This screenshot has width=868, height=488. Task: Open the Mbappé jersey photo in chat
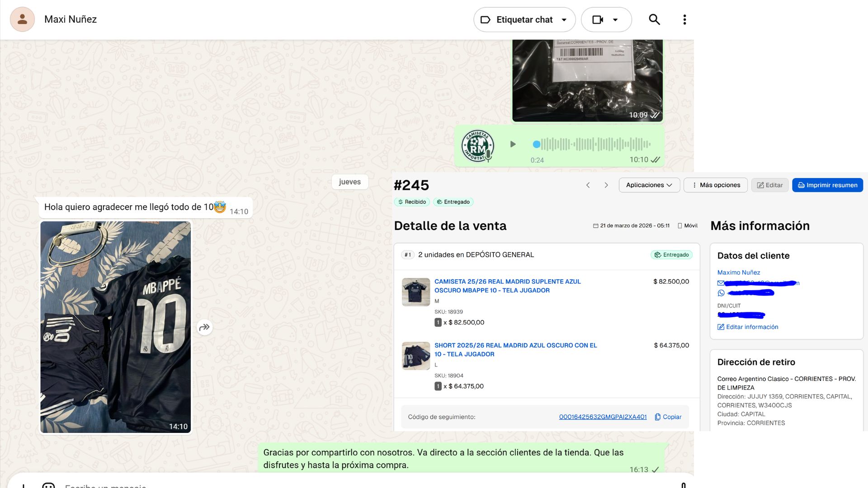116,327
